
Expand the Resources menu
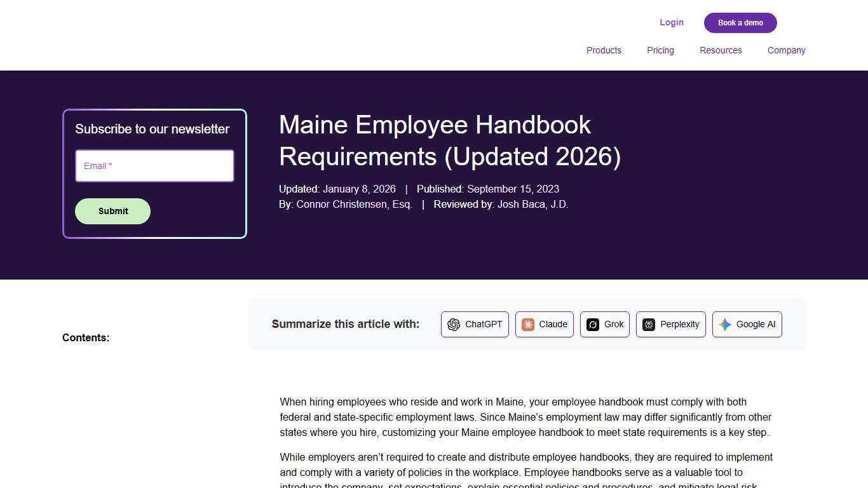[x=721, y=50]
